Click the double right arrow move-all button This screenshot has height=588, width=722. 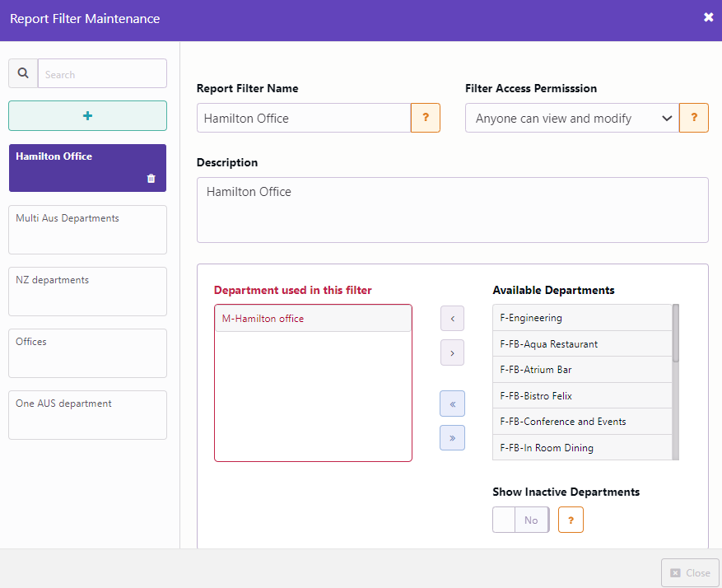tap(452, 437)
